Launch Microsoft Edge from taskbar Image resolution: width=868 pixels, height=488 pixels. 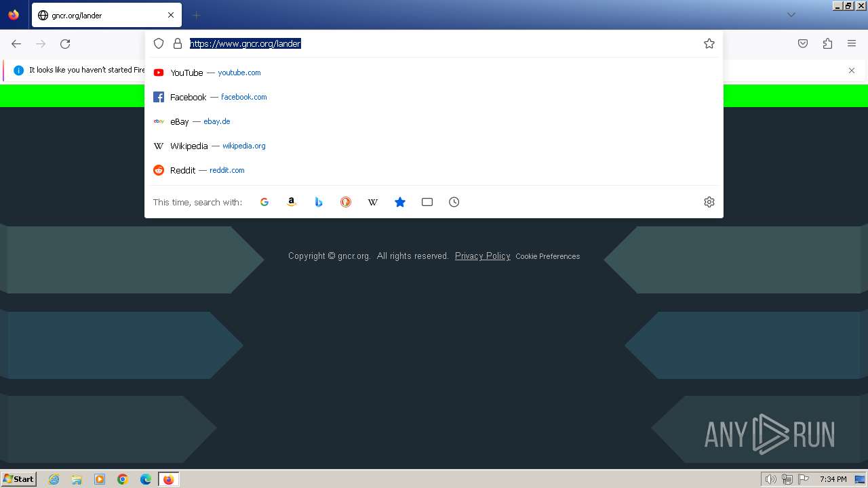pyautogui.click(x=146, y=479)
